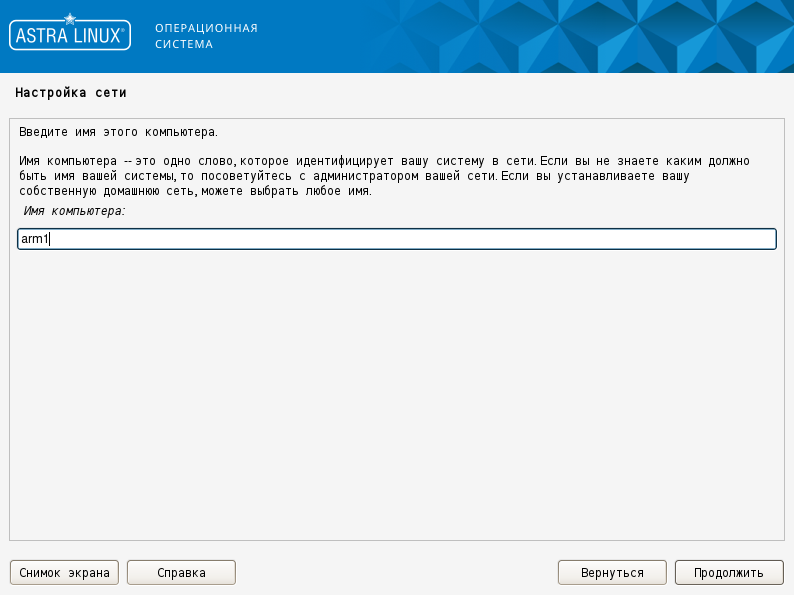Click the Astra Linux logo
The image size is (794, 595).
pyautogui.click(x=70, y=33)
